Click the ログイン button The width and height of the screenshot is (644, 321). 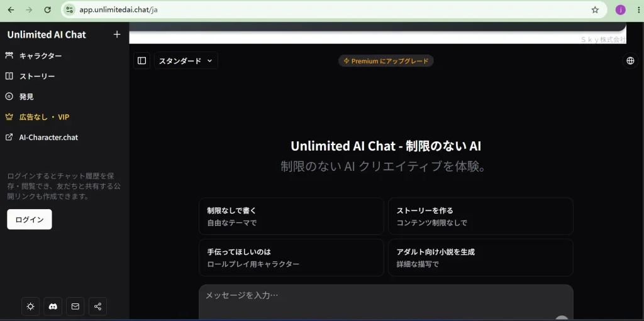30,219
